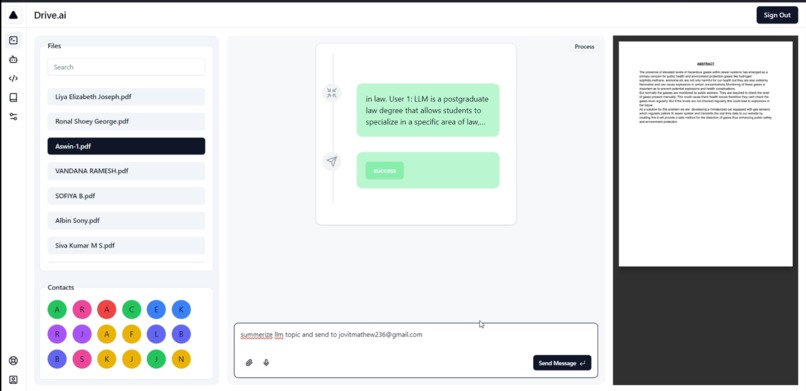The width and height of the screenshot is (806, 391).
Task: Click the Sign Out button
Action: pos(777,15)
